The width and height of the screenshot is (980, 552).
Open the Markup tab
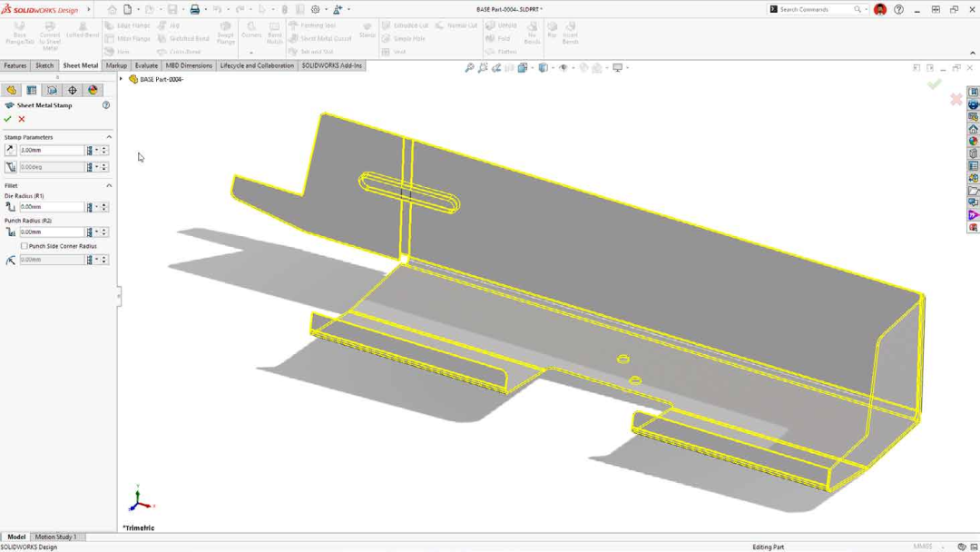click(116, 65)
